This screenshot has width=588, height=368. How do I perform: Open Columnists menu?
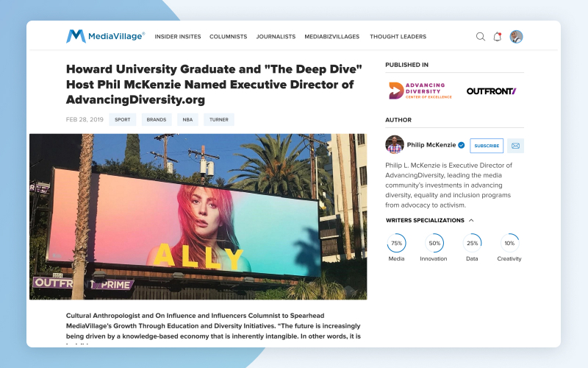(x=228, y=36)
